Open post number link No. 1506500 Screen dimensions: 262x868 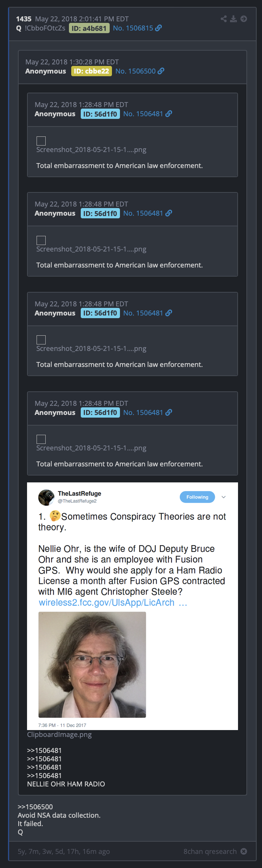136,71
